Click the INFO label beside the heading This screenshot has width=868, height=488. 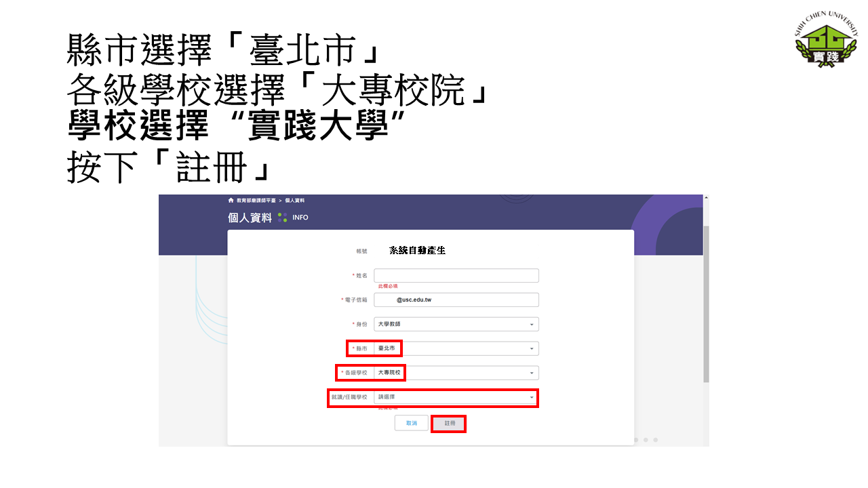pos(300,218)
